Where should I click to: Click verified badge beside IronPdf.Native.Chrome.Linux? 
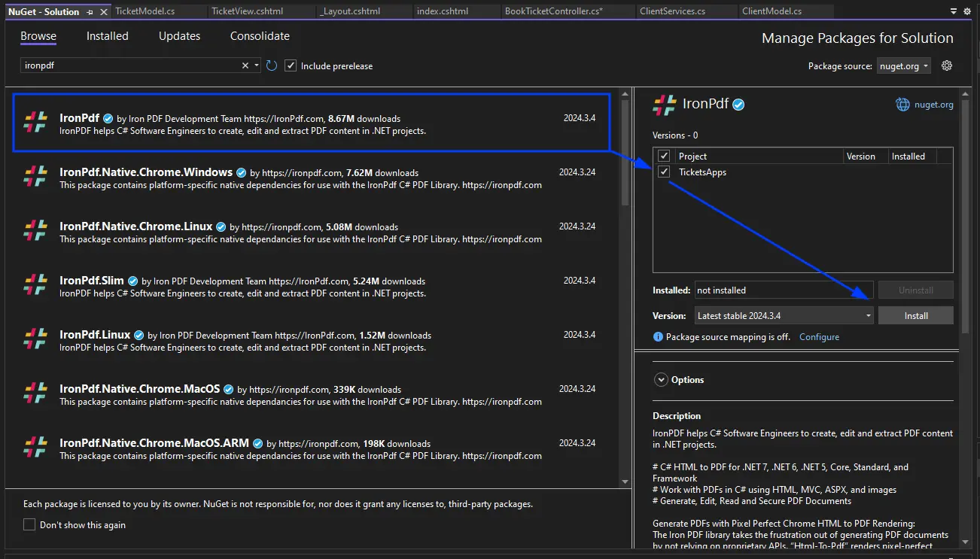pyautogui.click(x=221, y=226)
